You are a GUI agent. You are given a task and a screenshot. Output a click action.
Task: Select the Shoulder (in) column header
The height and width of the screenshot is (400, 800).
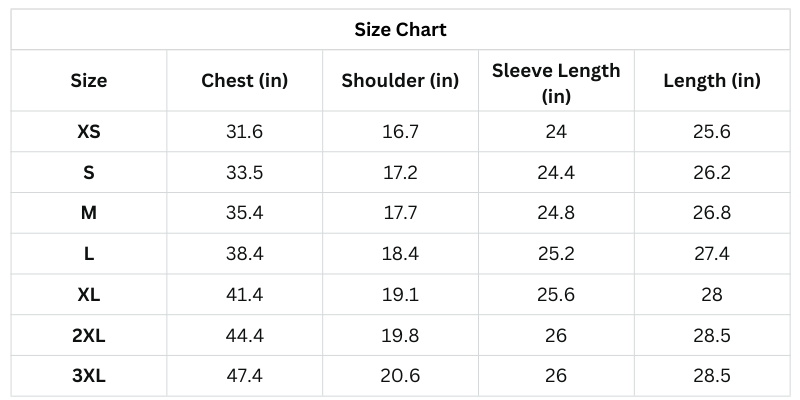[x=400, y=81]
